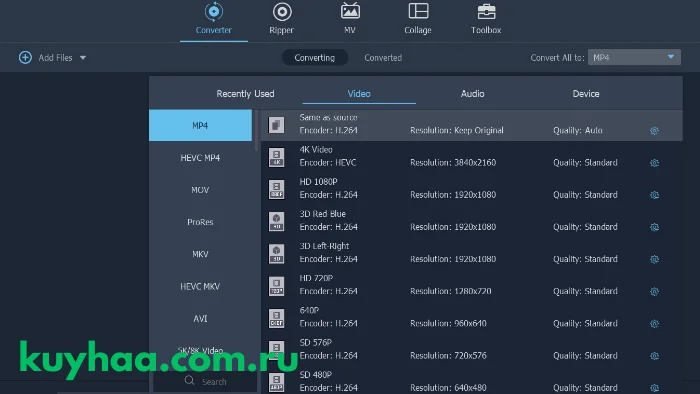
Task: Click the format list scrollbar
Action: click(256, 130)
